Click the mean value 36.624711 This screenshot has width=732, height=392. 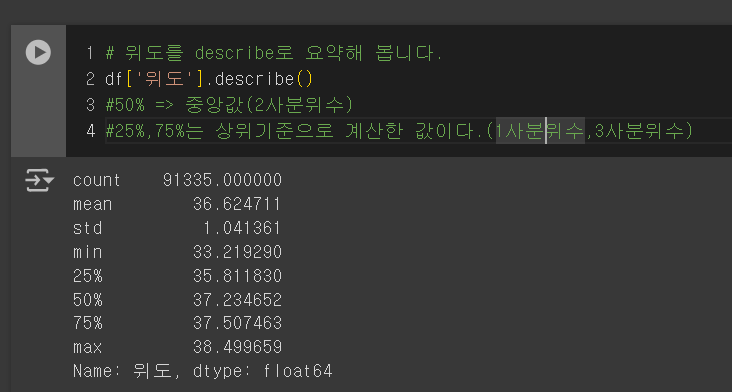tap(237, 204)
